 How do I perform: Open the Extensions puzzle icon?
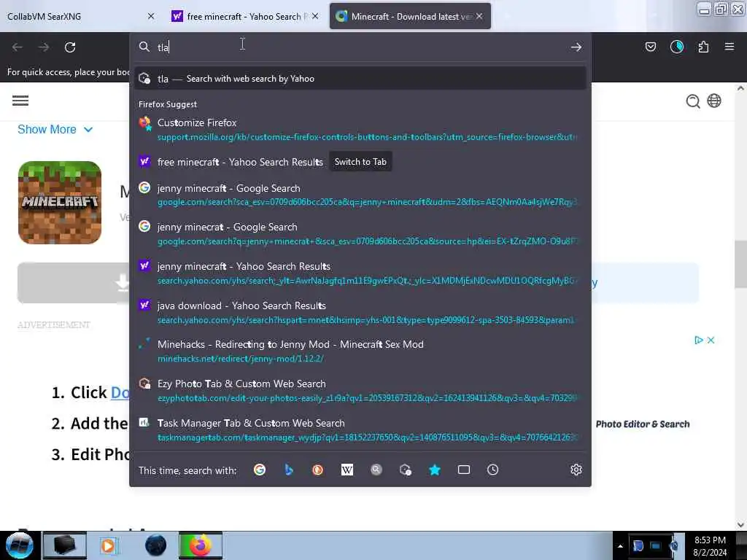tap(703, 47)
